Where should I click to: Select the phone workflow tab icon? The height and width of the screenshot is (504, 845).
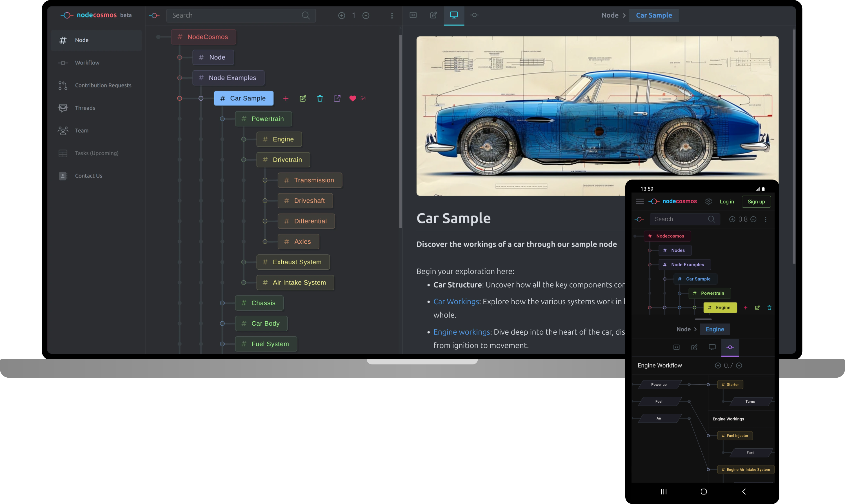coord(730,347)
